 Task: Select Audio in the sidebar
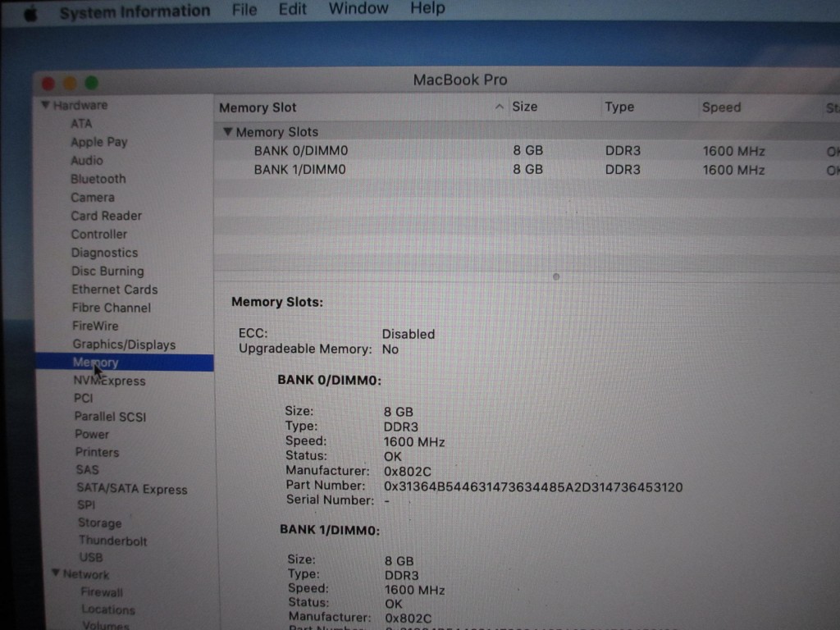pyautogui.click(x=87, y=160)
